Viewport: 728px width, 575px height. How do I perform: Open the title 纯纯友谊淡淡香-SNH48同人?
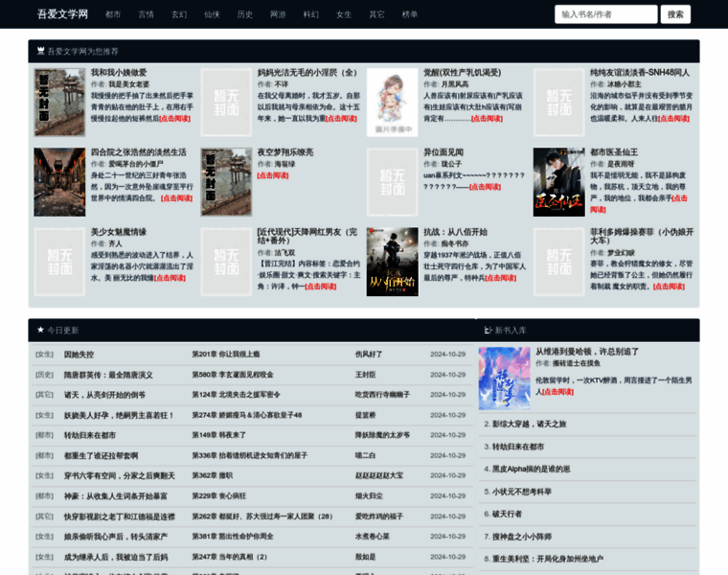(640, 73)
